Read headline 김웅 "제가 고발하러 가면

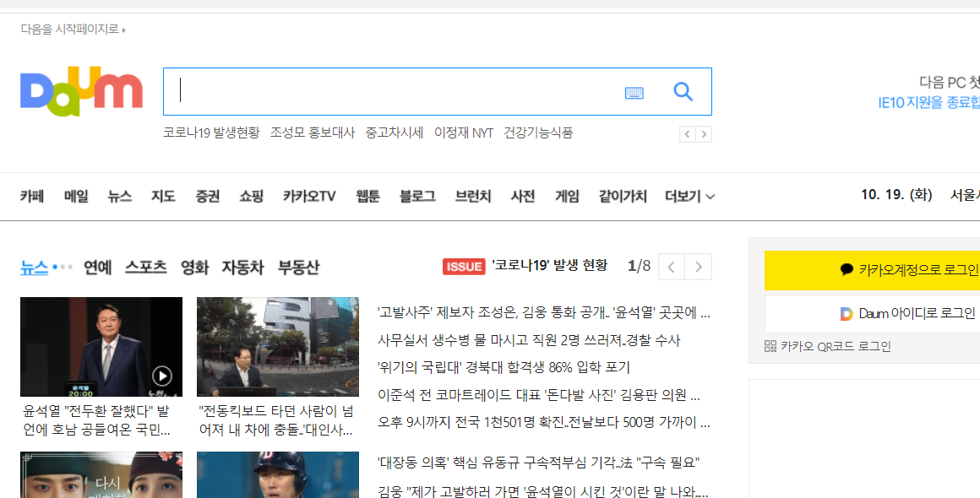tap(543, 491)
